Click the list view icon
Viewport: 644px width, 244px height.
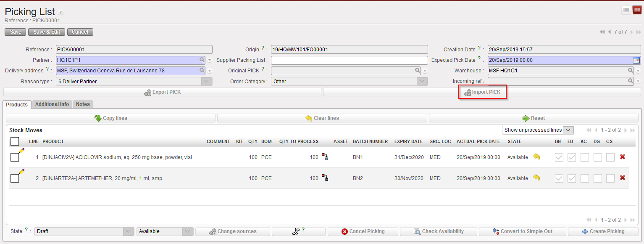[x=626, y=11]
